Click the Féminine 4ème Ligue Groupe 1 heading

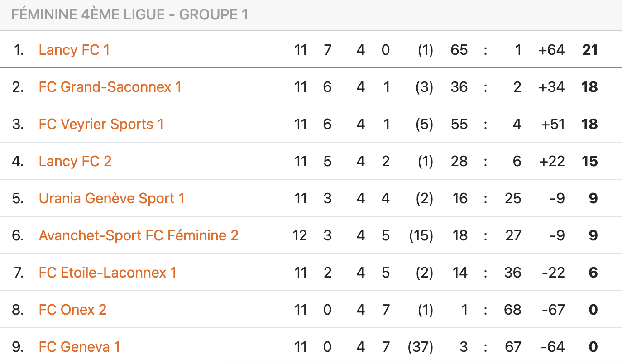129,15
